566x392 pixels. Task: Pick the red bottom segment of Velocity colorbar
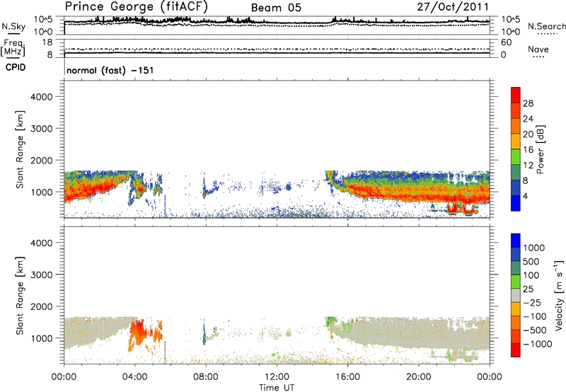tap(516, 350)
